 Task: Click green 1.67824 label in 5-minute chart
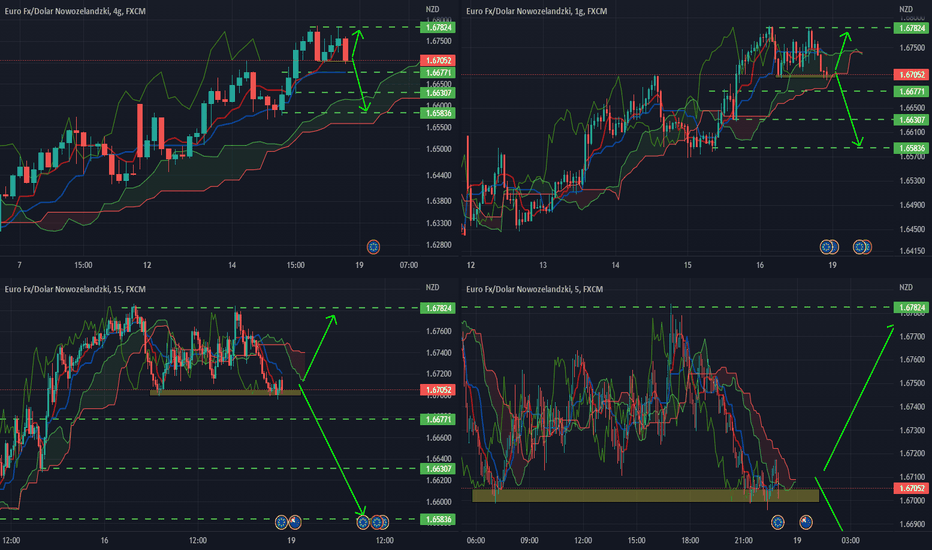click(911, 307)
